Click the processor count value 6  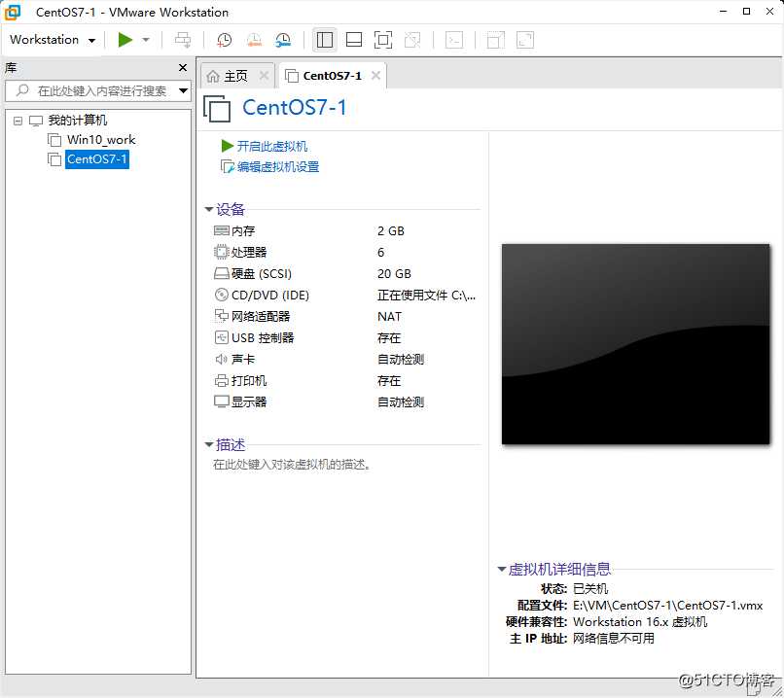point(381,253)
